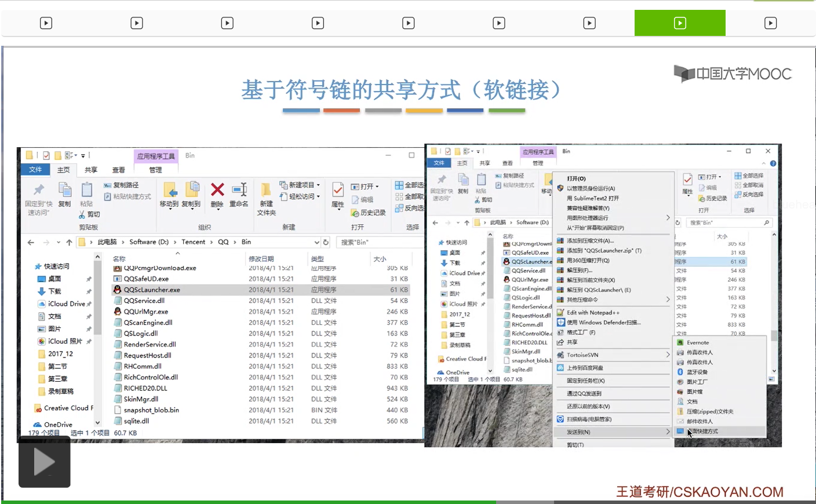Choose 发送到(N) in the context menu
Viewport: 816px width, 504px height.
614,432
